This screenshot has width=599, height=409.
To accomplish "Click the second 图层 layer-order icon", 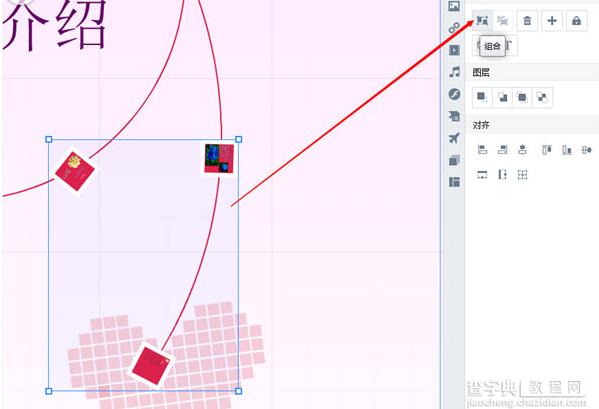I will tap(502, 97).
